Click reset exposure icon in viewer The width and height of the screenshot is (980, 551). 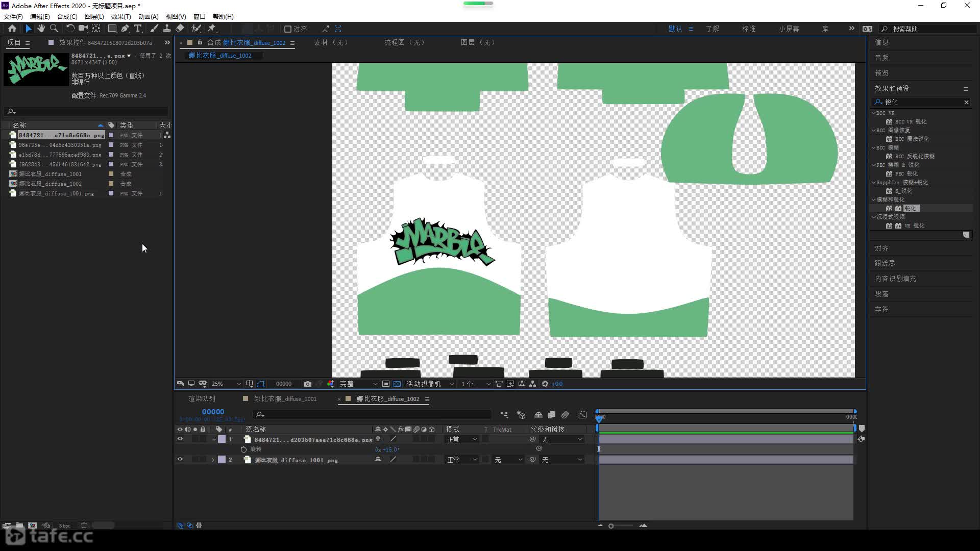[x=545, y=384]
